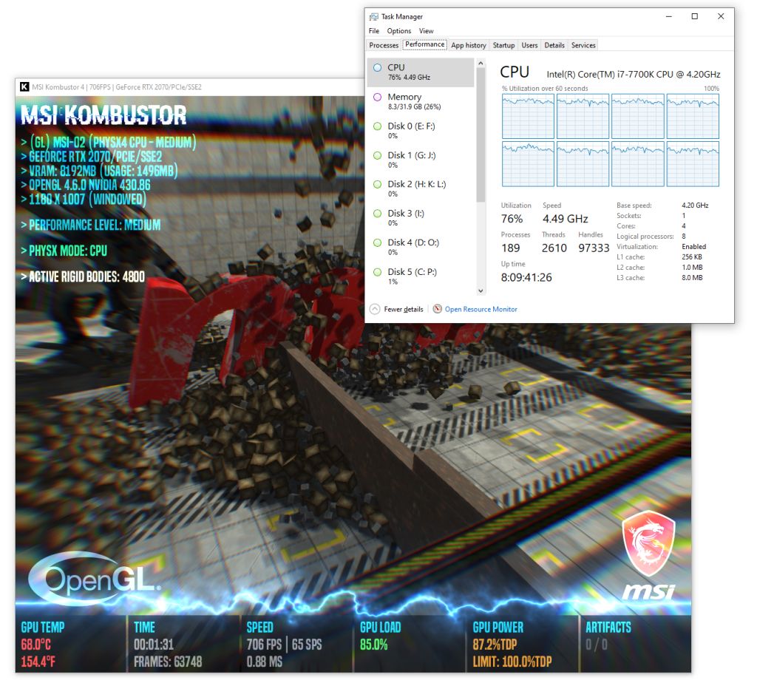757x700 pixels.
Task: Click the green Disk 5 ring icon
Action: [377, 272]
